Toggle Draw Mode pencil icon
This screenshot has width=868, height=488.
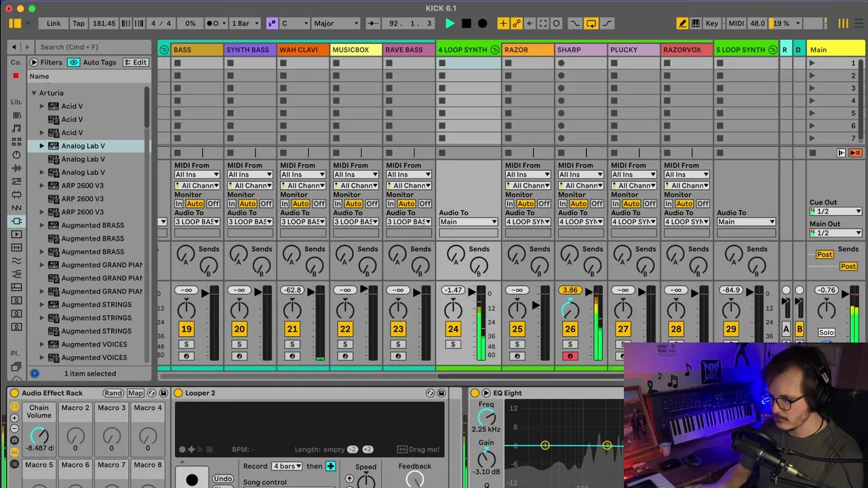tap(682, 23)
